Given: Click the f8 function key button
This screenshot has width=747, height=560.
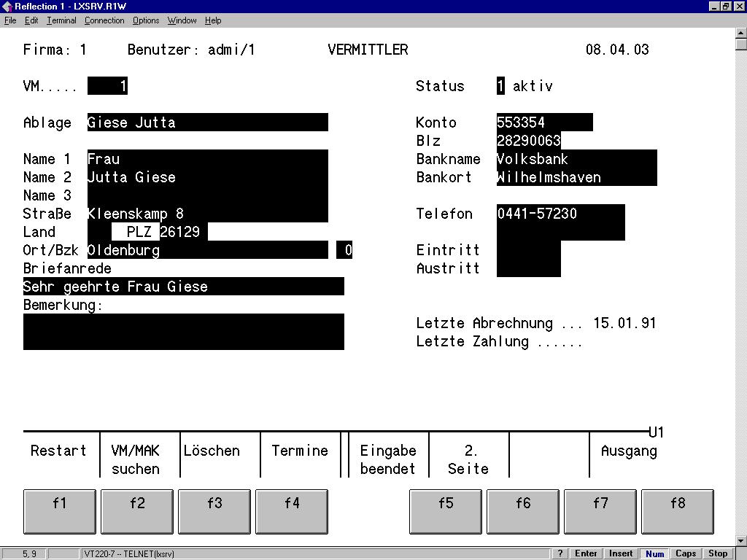Looking at the screenshot, I should [x=678, y=511].
